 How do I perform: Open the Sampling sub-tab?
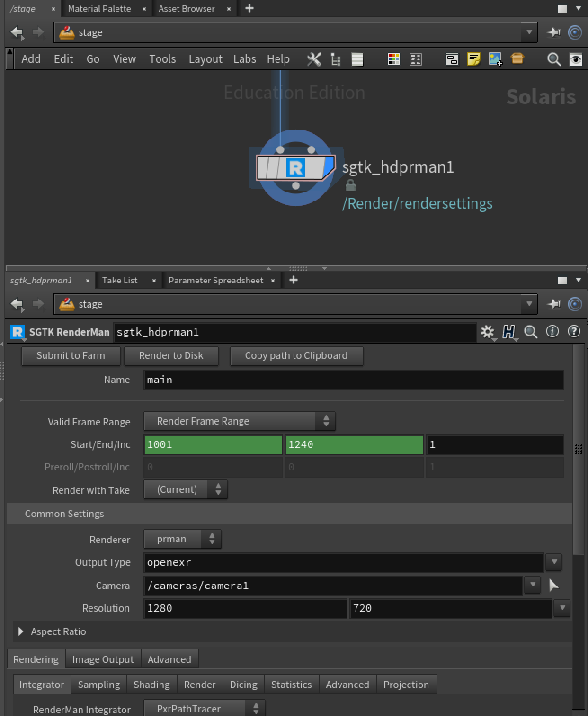(99, 685)
